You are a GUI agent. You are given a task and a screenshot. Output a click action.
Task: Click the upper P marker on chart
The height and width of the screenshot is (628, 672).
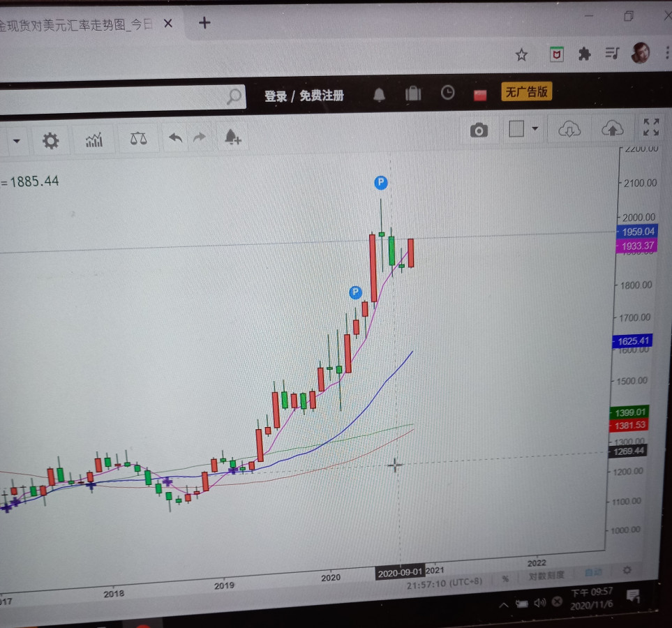coord(380,183)
